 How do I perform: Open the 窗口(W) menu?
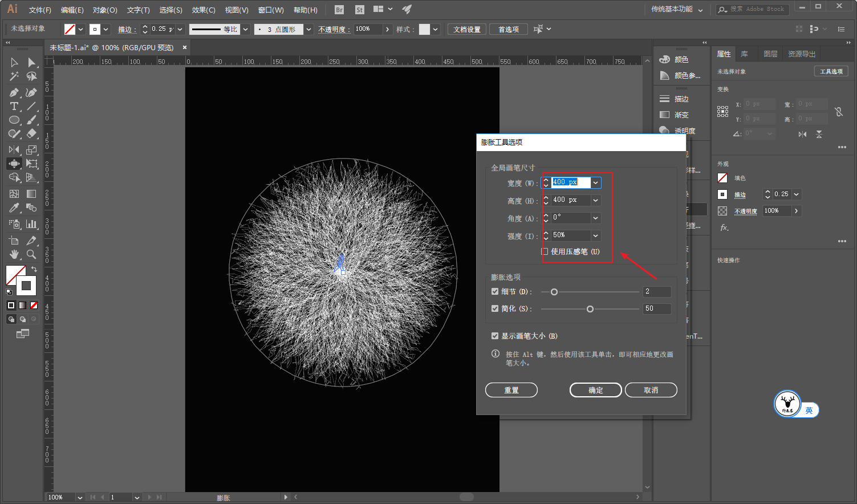(271, 10)
